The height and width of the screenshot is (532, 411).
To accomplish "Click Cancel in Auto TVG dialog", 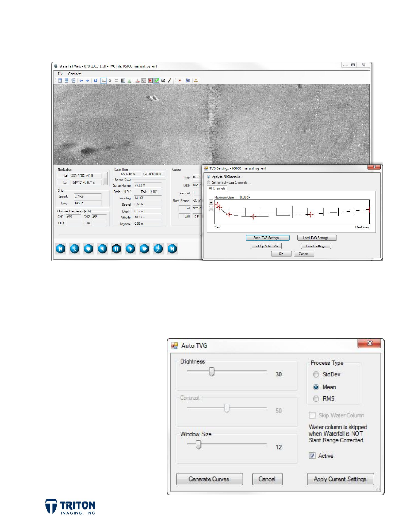I will (x=267, y=479).
